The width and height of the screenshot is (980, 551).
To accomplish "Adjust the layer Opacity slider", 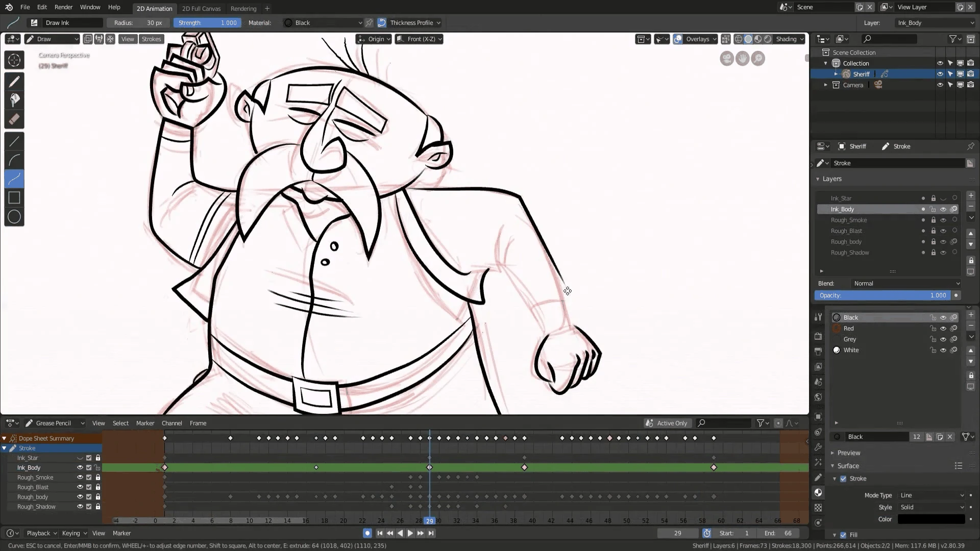I will (x=883, y=295).
